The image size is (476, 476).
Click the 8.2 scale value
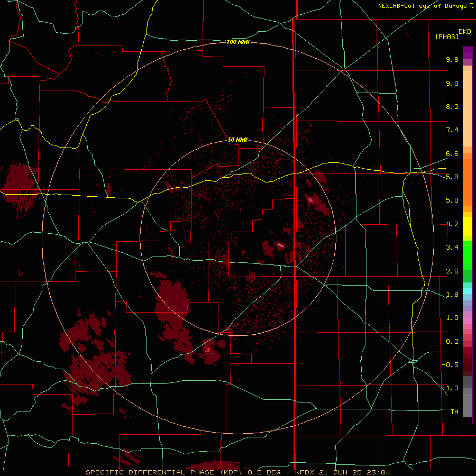452,106
